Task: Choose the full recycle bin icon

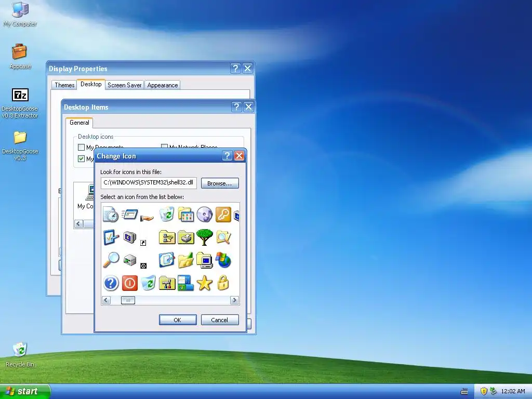Action: coord(167,215)
